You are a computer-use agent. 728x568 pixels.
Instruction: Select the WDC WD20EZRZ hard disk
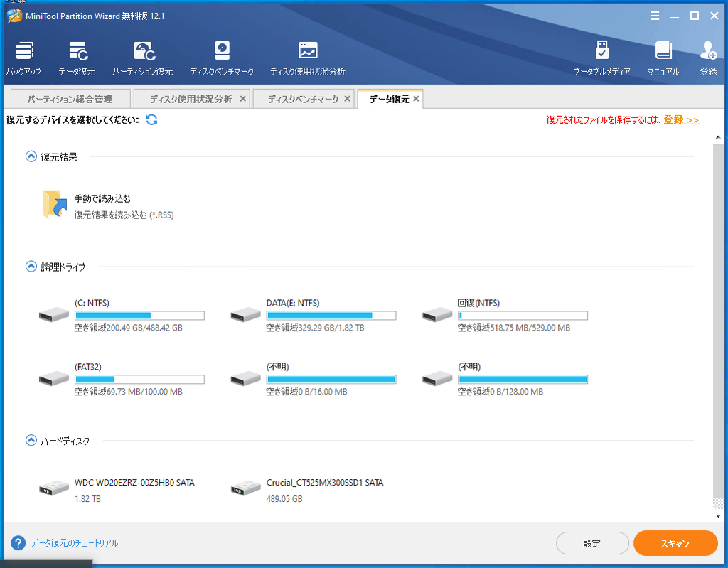coord(117,489)
